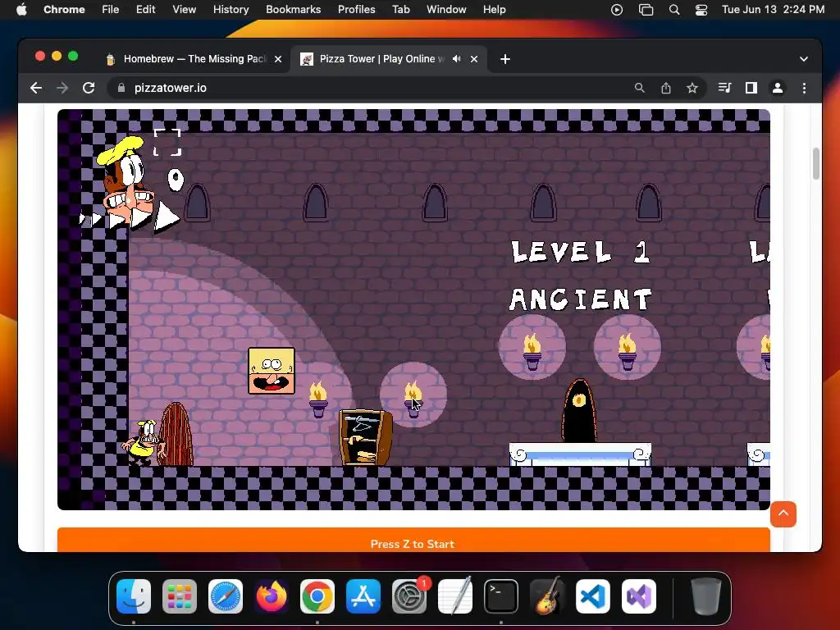Viewport: 840px width, 630px height.
Task: Open Chrome three-dot menu
Action: (804, 88)
